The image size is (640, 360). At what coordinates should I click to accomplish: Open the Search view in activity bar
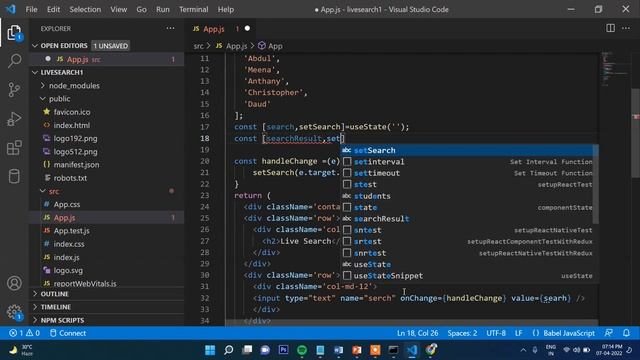pyautogui.click(x=14, y=61)
